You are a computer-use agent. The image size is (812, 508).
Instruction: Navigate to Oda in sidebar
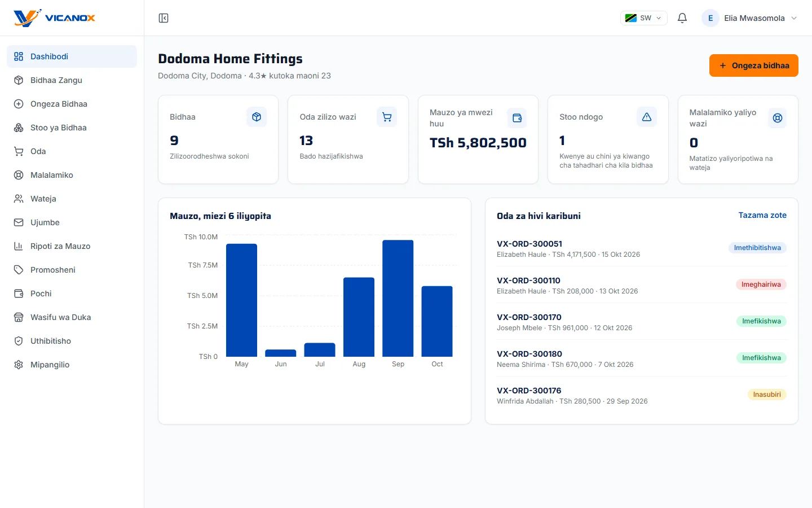click(x=72, y=151)
